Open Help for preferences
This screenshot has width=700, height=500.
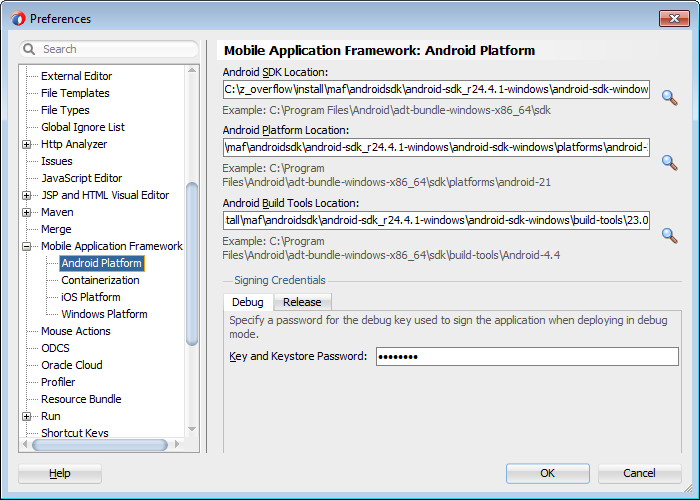60,473
